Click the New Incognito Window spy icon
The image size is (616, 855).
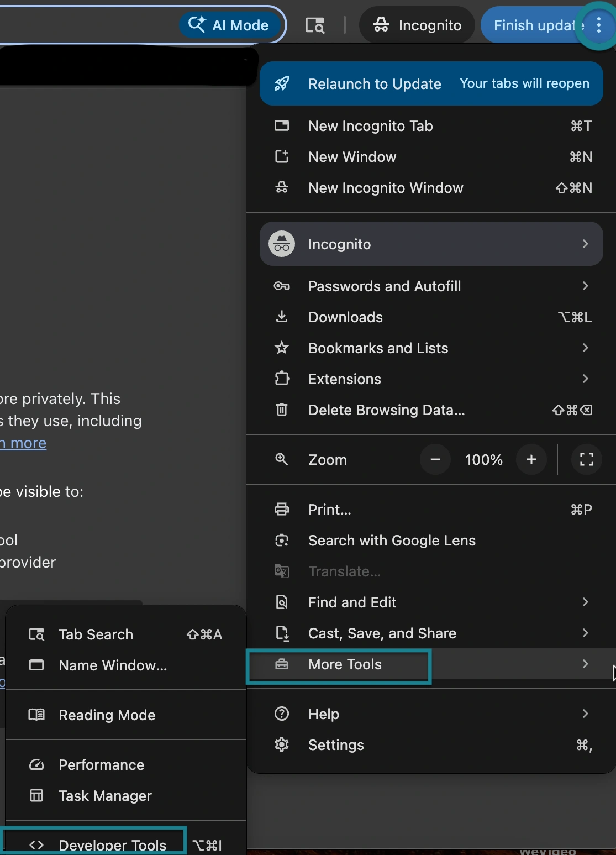(282, 187)
